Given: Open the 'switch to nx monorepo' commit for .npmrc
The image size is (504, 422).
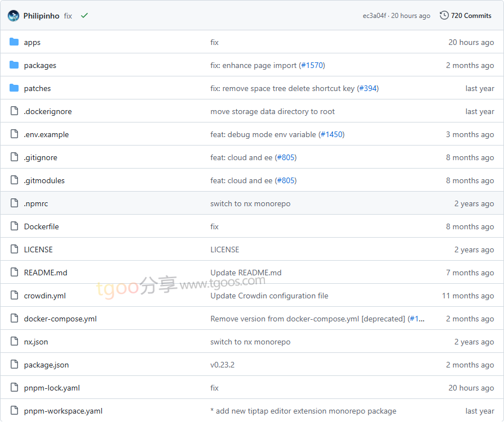Looking at the screenshot, I should pyautogui.click(x=250, y=203).
